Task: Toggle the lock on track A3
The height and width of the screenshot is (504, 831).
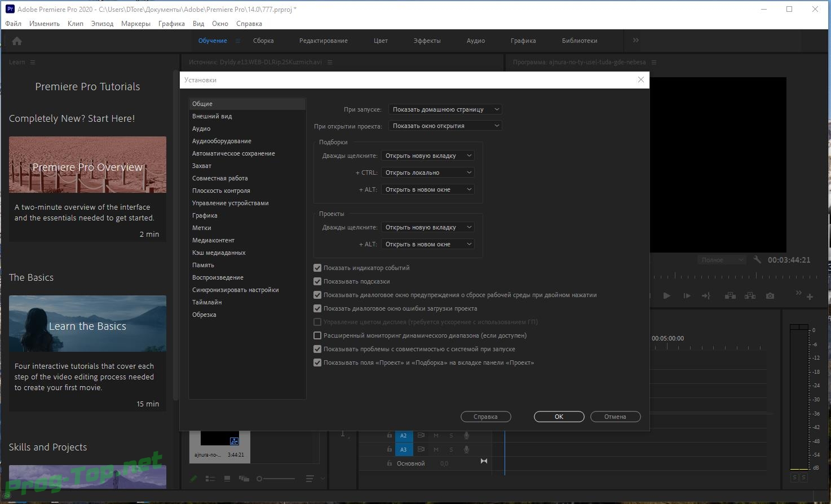Action: click(389, 449)
